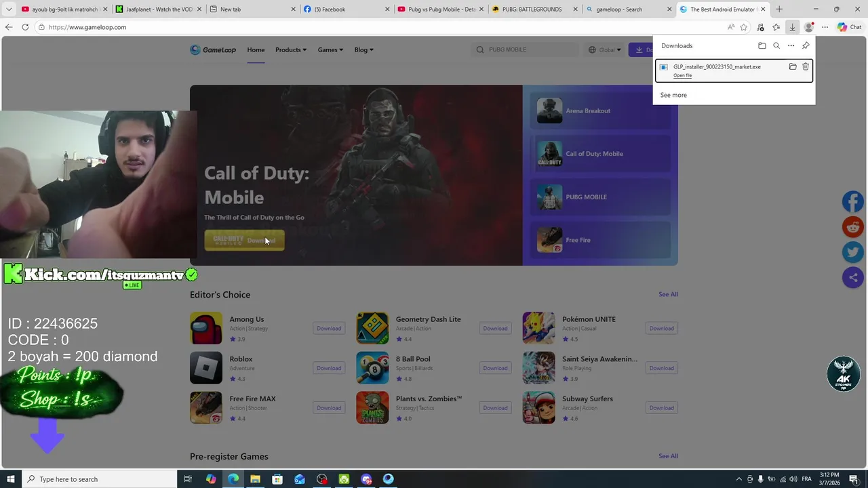Delete the GLP_installer download entry
868x488 pixels.
(806, 66)
